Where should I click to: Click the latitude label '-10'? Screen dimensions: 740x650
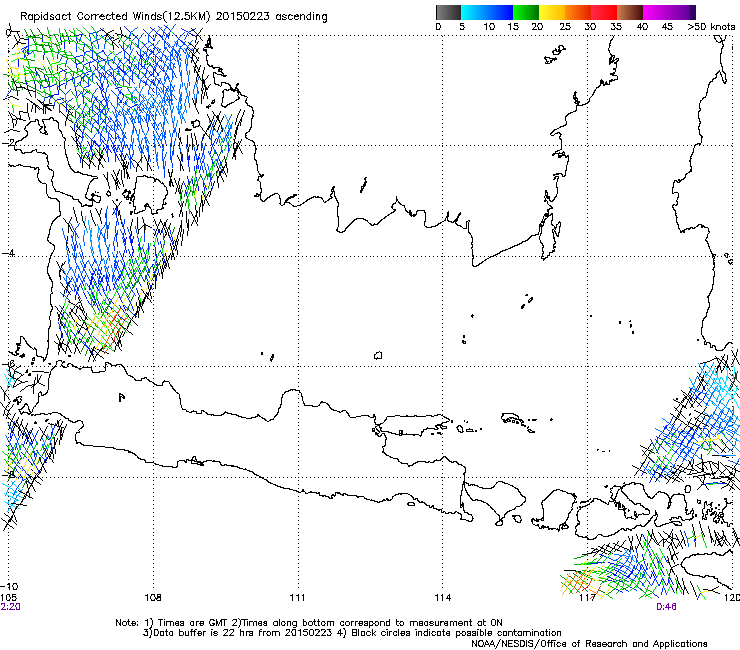(9, 586)
